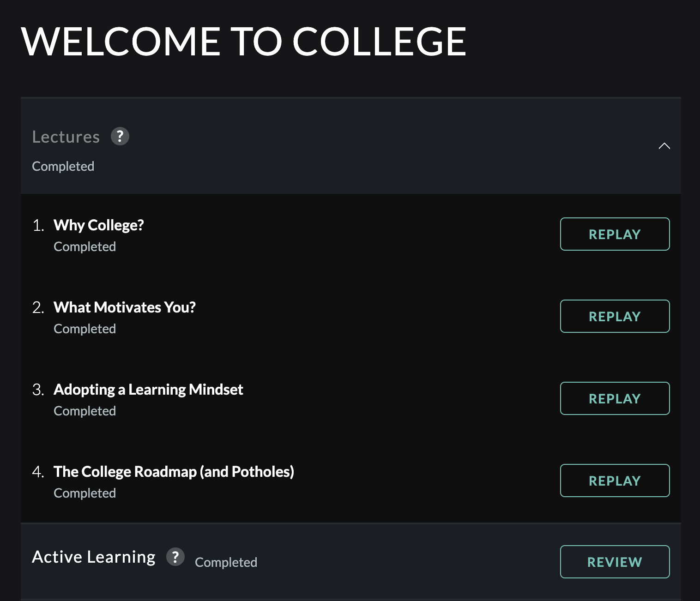Viewport: 700px width, 601px height.
Task: Click the Welcome to College page title
Action: coord(243,42)
